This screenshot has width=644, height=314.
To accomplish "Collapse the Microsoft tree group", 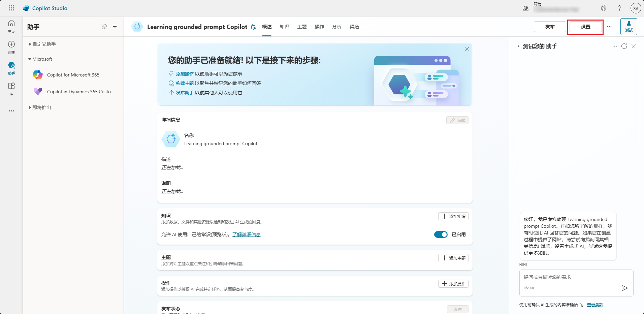I will pyautogui.click(x=30, y=59).
